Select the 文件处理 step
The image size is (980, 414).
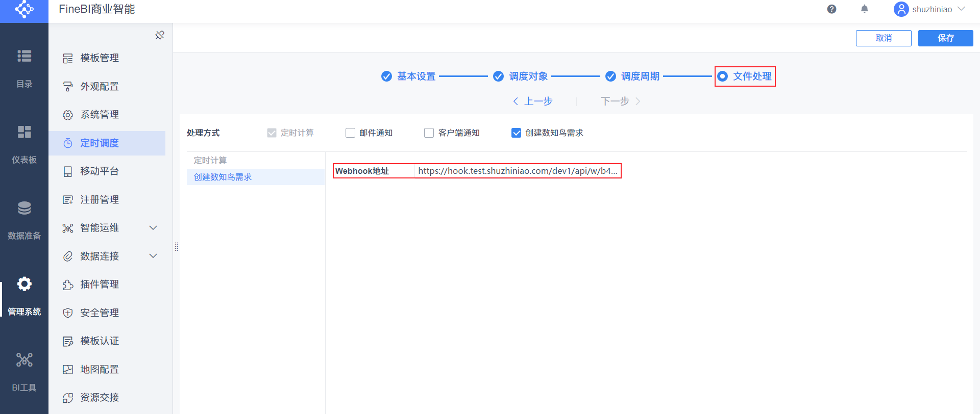[x=745, y=76]
